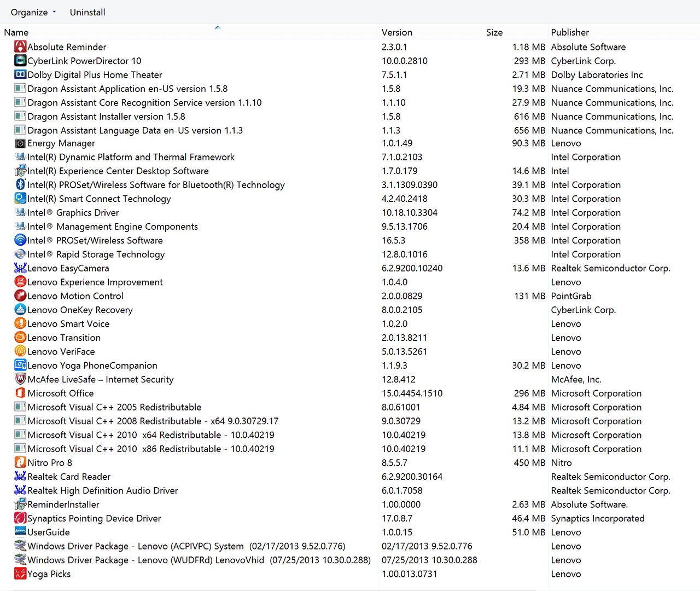Click the Microsoft Office icon
The width and height of the screenshot is (700, 591).
tap(20, 393)
